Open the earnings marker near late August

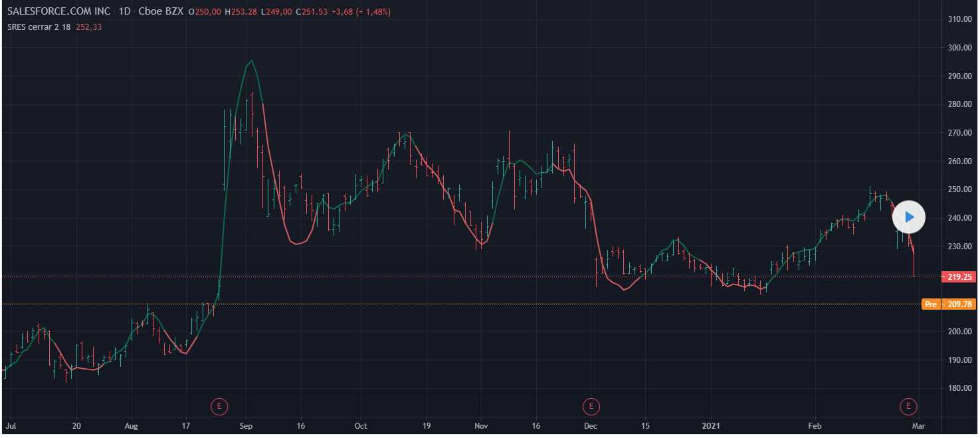tap(219, 405)
